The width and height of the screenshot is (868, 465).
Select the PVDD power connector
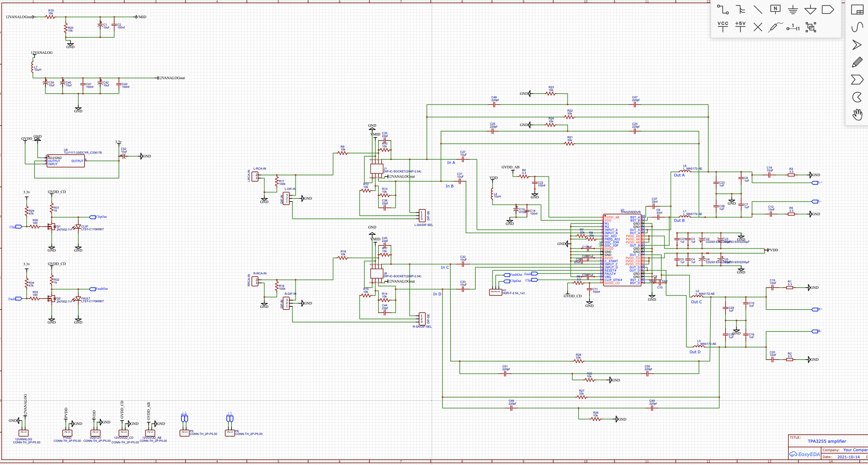click(67, 433)
